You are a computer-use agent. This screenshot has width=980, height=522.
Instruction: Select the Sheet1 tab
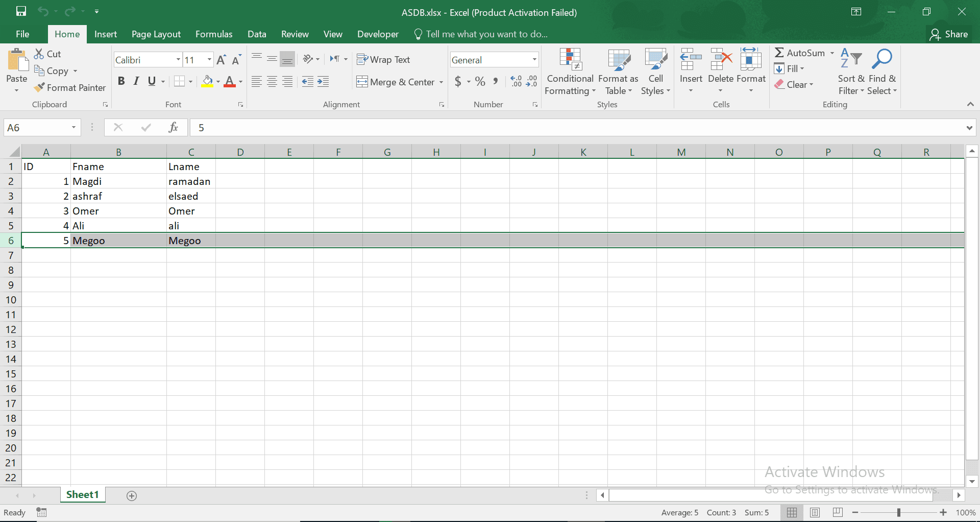click(82, 494)
